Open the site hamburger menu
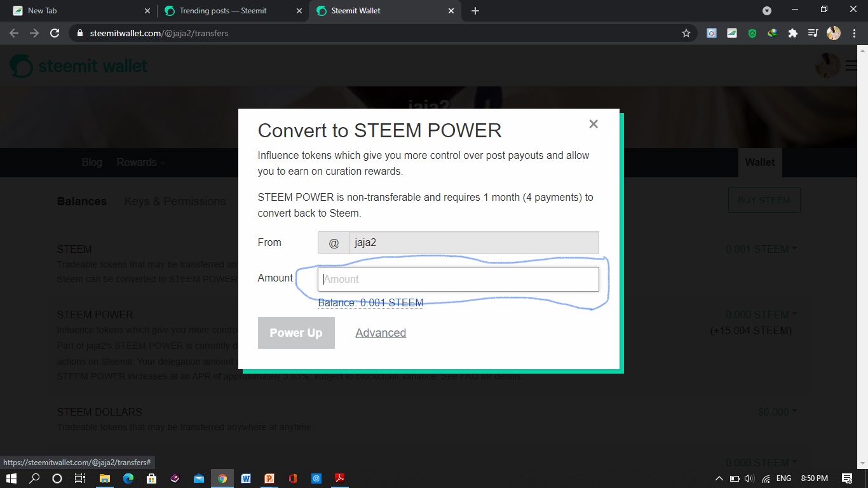This screenshot has width=868, height=488. [x=850, y=65]
